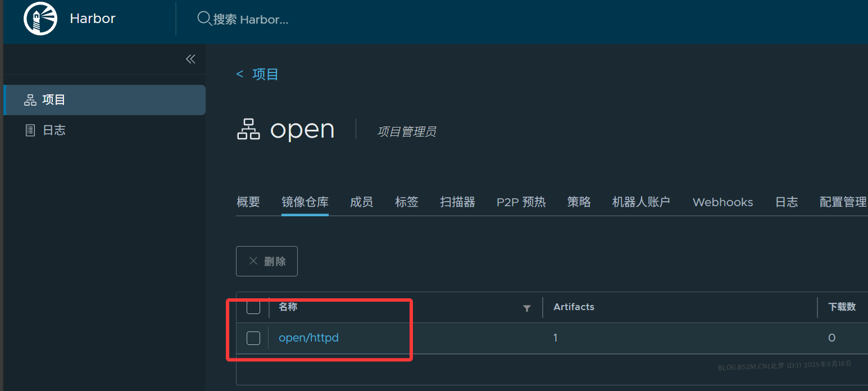Check the checkbox for the open/httpd row
Image resolution: width=868 pixels, height=391 pixels.
pos(253,338)
